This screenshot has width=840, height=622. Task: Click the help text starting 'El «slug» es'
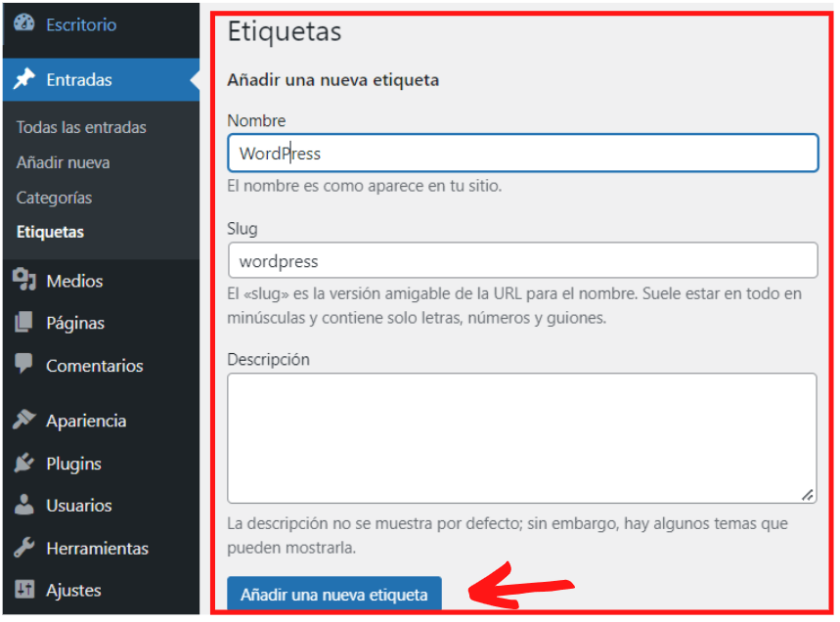514,305
